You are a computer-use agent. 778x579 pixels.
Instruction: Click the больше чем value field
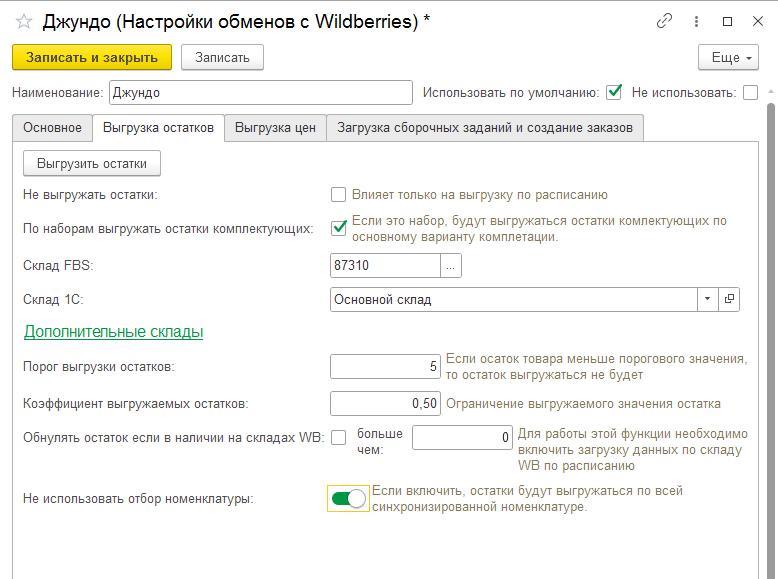point(462,438)
